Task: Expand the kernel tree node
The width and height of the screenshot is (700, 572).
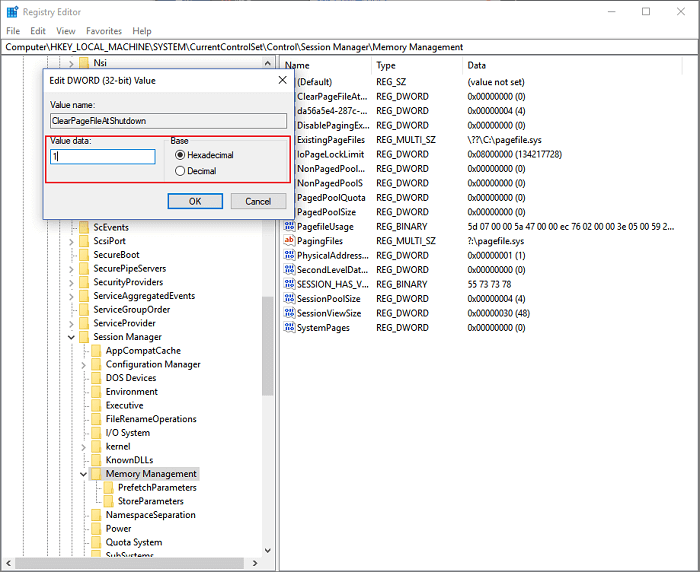Action: pyautogui.click(x=83, y=447)
